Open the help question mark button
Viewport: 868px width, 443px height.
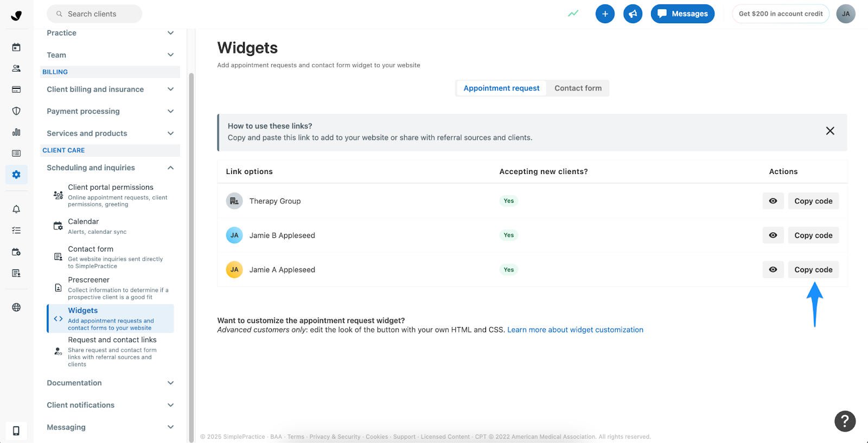click(x=845, y=421)
